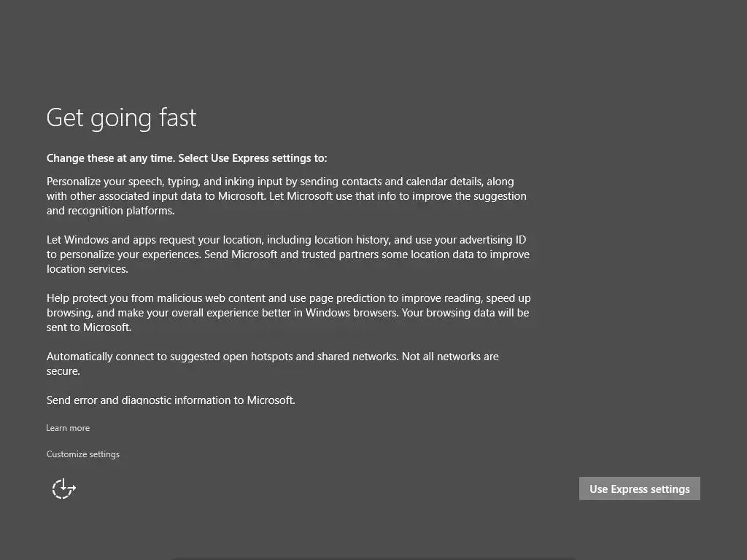Open the Learn more link
The height and width of the screenshot is (560, 747).
click(x=68, y=428)
